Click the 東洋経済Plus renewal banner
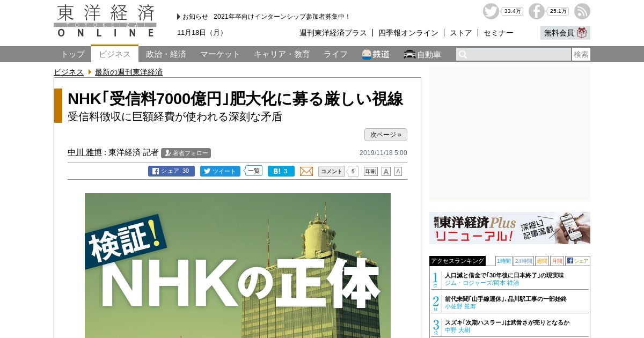The width and height of the screenshot is (644, 338). (x=510, y=228)
